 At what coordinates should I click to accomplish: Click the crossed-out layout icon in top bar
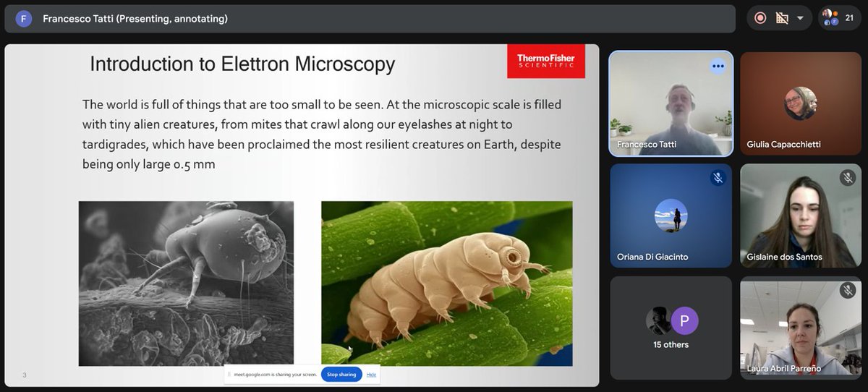pos(782,18)
